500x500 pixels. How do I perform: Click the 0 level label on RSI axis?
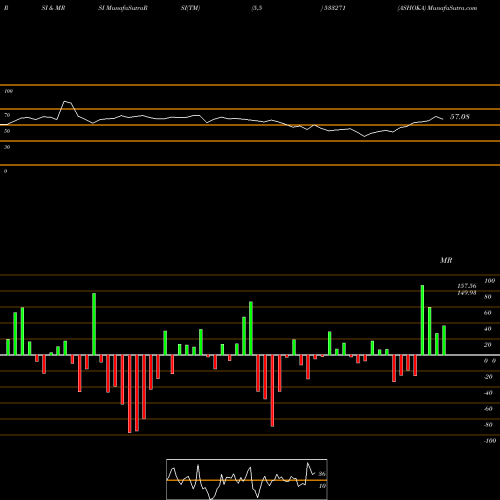click(x=5, y=171)
